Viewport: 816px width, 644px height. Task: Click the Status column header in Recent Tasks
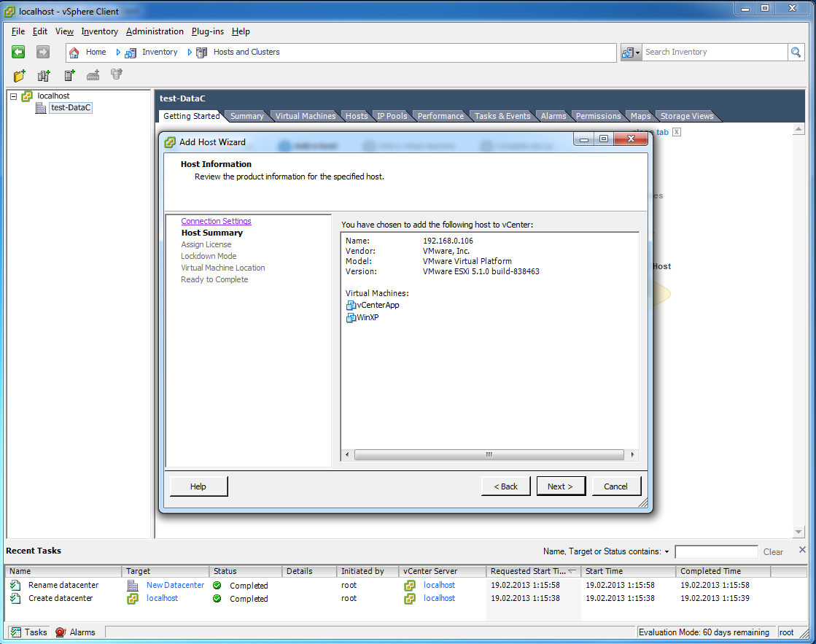tap(246, 571)
